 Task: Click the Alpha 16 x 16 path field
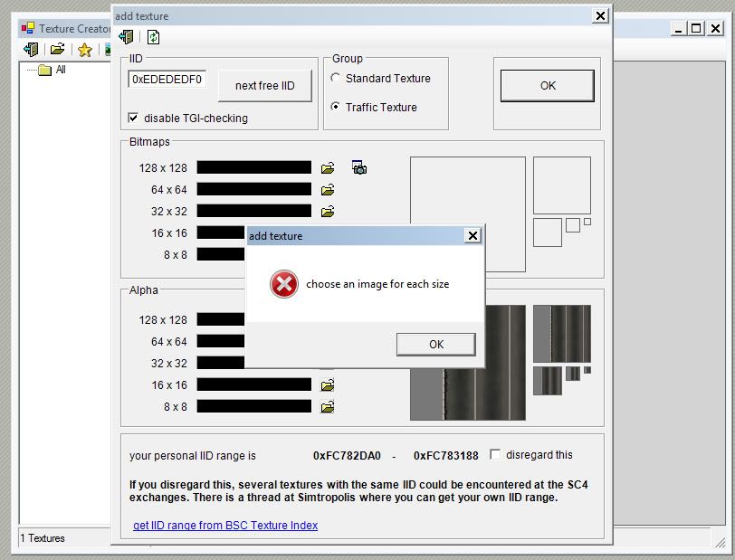coord(254,384)
